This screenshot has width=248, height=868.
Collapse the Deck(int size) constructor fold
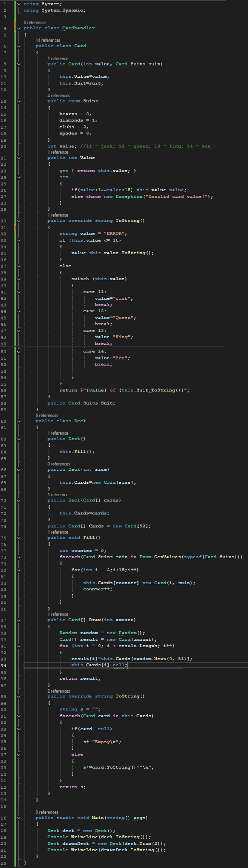(x=19, y=470)
